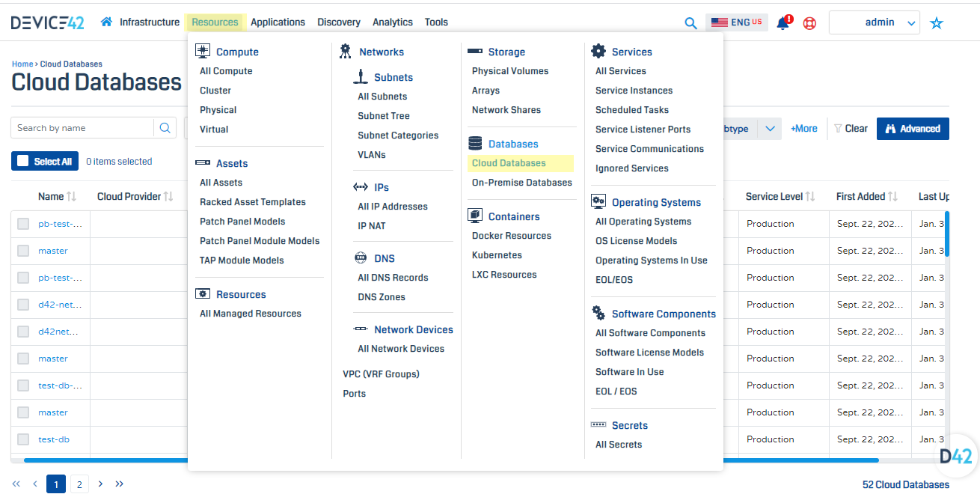Click the Network Devices icon

point(361,329)
